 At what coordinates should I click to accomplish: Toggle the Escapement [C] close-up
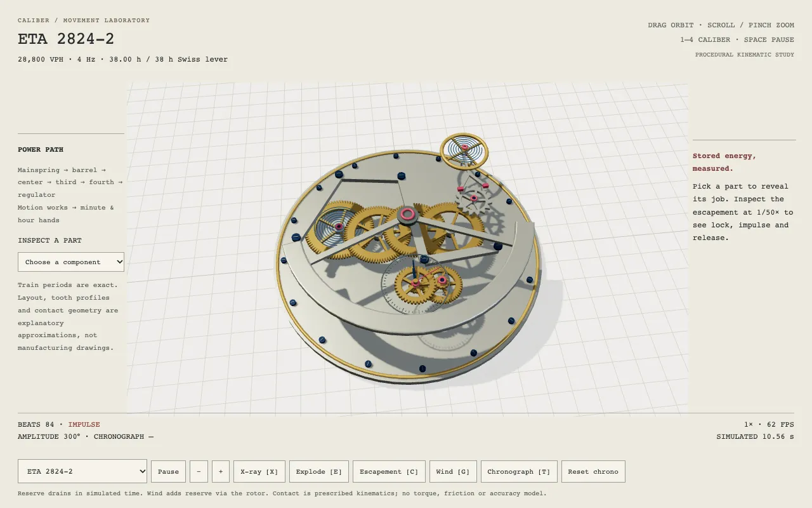tap(389, 471)
